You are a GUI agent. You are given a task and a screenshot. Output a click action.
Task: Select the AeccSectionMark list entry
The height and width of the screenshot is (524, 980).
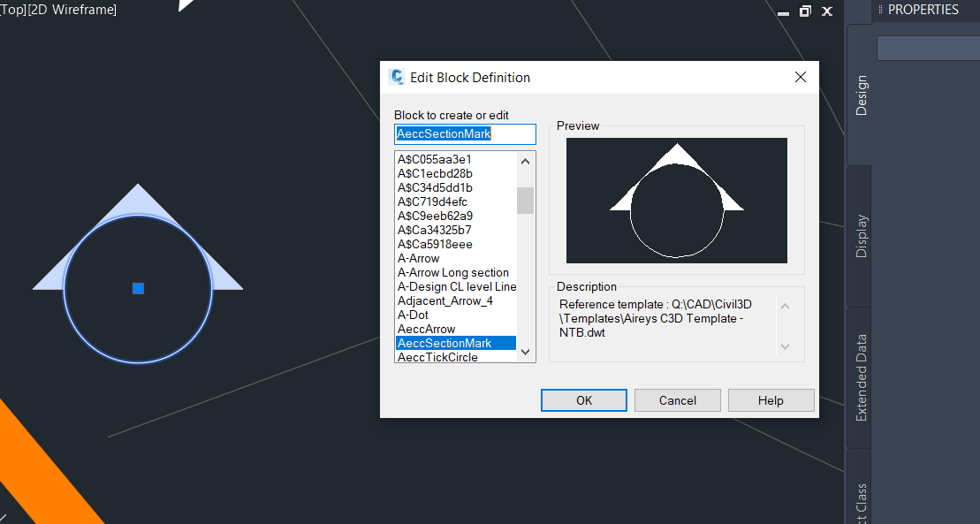point(456,343)
